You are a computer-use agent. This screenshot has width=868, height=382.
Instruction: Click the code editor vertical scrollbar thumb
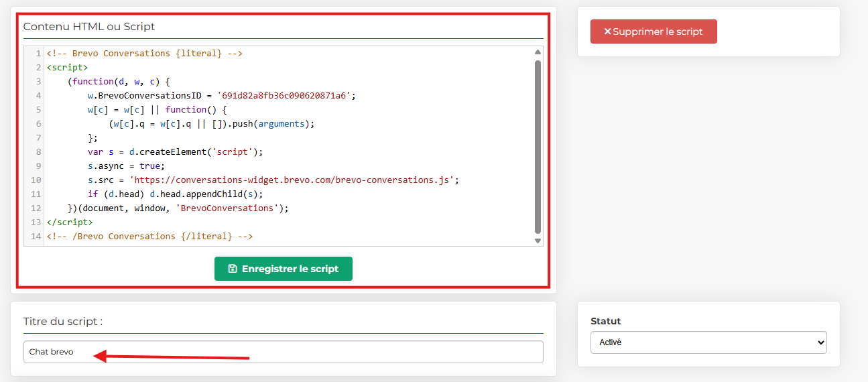click(x=538, y=146)
